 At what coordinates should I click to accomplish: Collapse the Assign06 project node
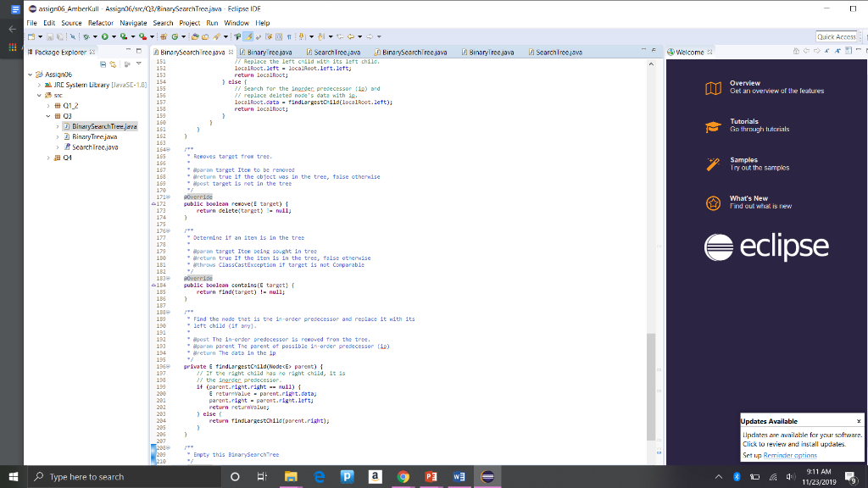(x=30, y=75)
